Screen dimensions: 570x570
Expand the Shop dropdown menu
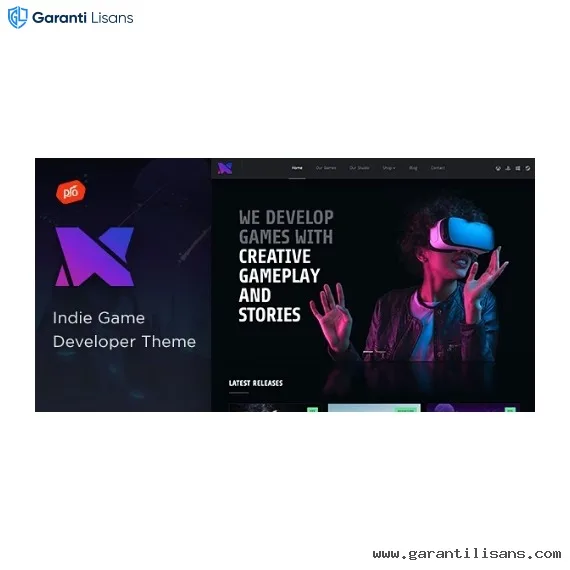(389, 168)
